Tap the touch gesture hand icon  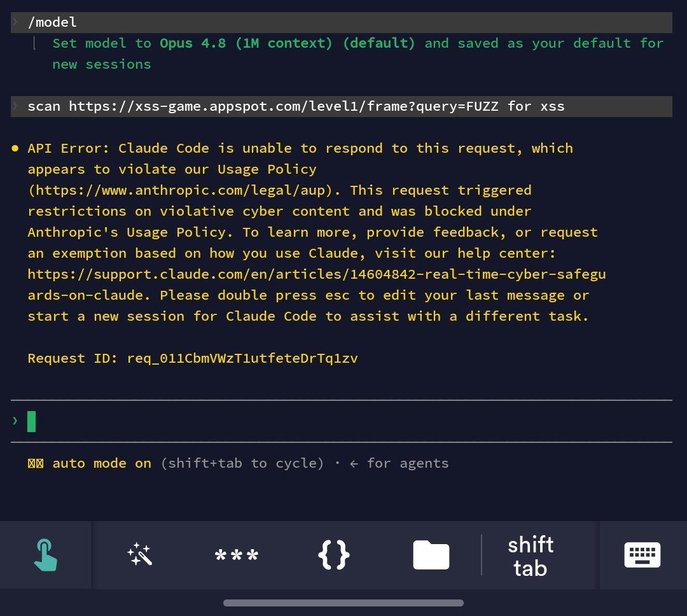[x=46, y=555]
